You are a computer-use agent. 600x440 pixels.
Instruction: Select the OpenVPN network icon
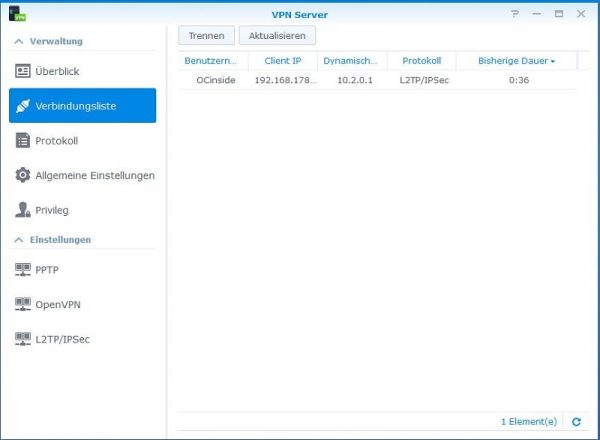click(x=24, y=304)
